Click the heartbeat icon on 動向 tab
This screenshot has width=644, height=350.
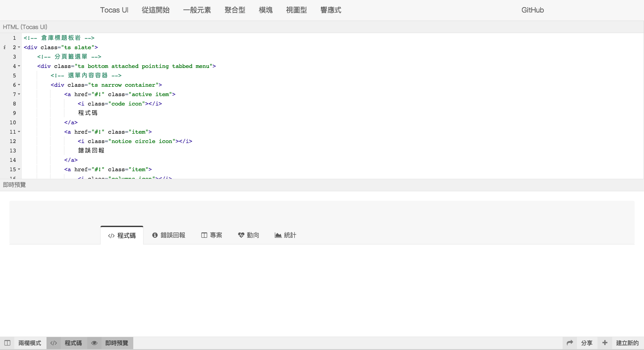241,235
